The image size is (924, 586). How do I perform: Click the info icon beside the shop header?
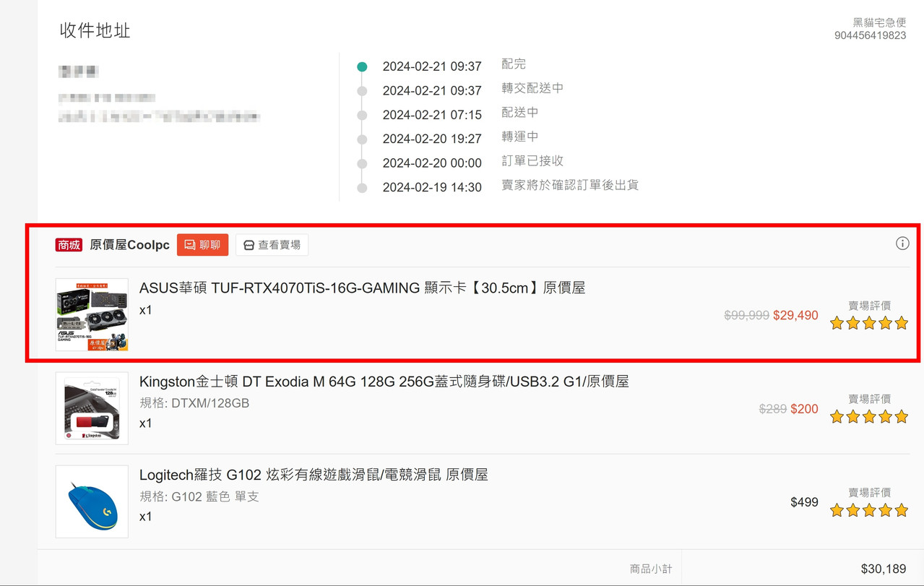[902, 244]
